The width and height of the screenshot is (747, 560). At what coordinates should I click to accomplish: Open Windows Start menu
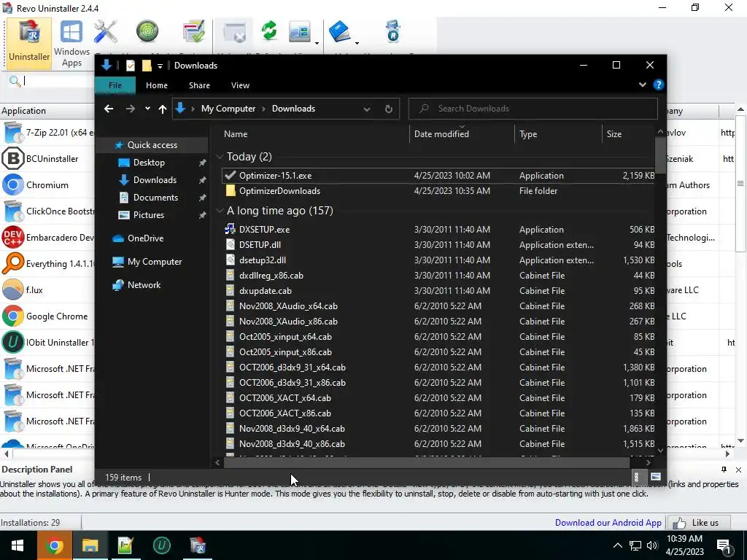pos(18,545)
